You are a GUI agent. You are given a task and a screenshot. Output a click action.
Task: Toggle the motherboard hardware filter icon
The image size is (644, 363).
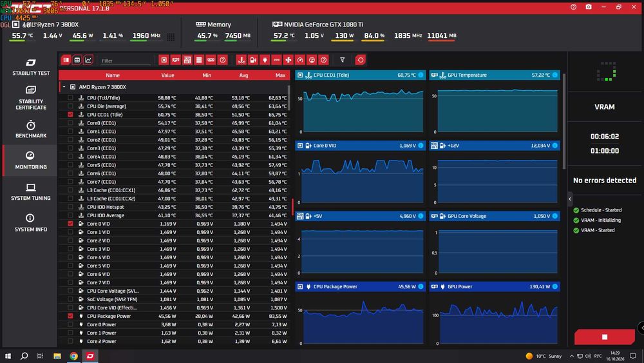[x=187, y=60]
